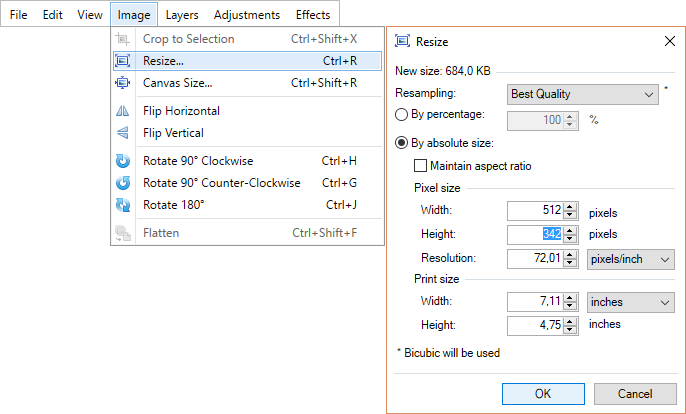Image resolution: width=686 pixels, height=414 pixels.
Task: Increase Resolution with up arrow
Action: click(570, 255)
